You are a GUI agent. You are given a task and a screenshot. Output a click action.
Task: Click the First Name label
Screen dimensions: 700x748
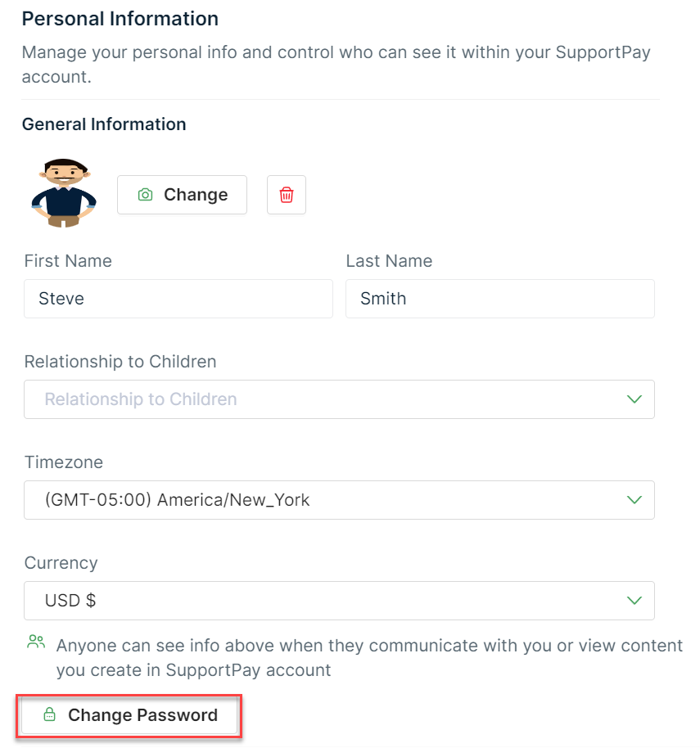click(x=68, y=261)
